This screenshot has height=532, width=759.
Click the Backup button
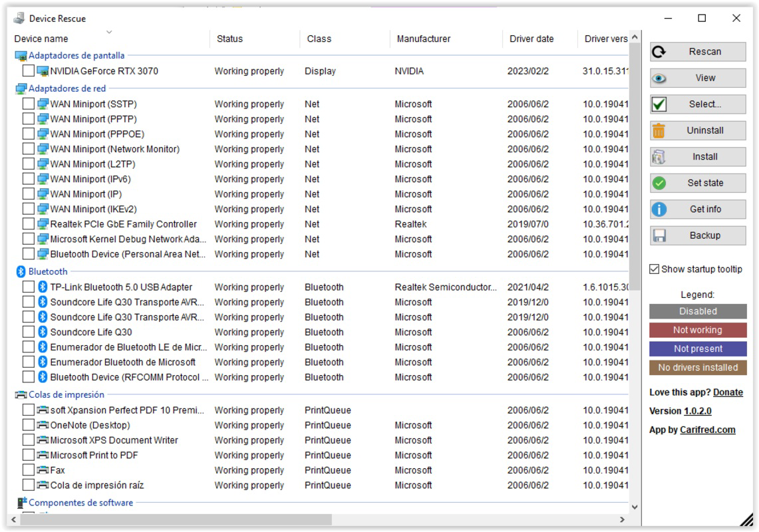(x=698, y=235)
